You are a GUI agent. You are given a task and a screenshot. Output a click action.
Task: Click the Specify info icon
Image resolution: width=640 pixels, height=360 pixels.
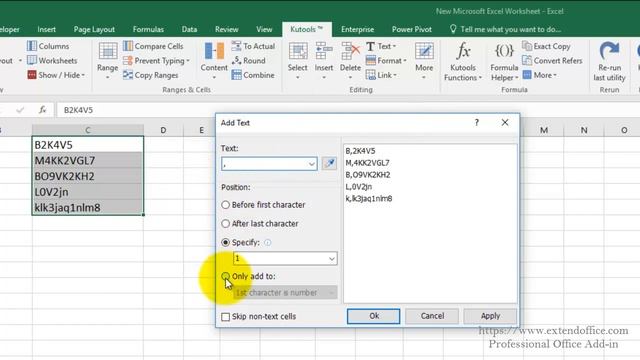[x=267, y=242]
